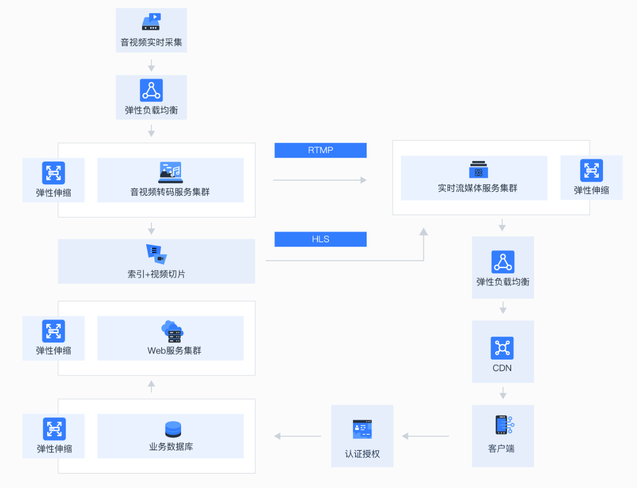Select the Web服务集群 cloud icon
The height and width of the screenshot is (488, 640).
click(x=173, y=331)
